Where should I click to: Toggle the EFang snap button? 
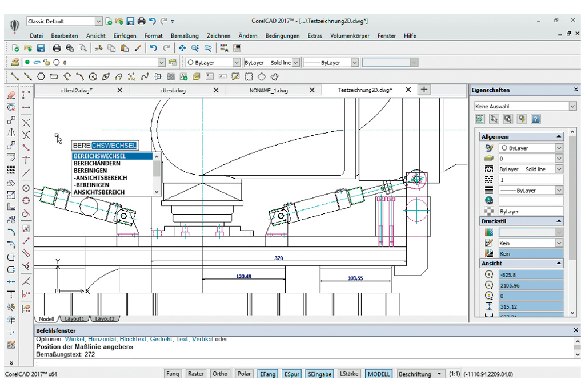pyautogui.click(x=268, y=374)
